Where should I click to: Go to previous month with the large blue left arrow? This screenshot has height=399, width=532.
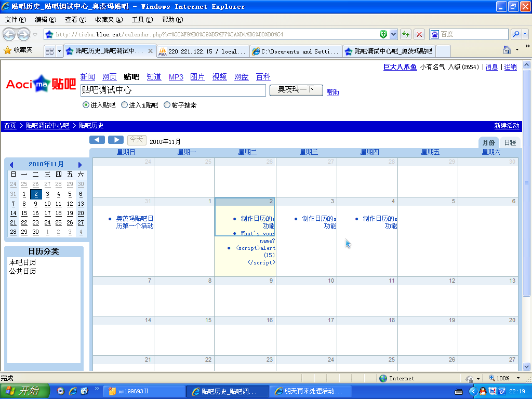[97, 140]
